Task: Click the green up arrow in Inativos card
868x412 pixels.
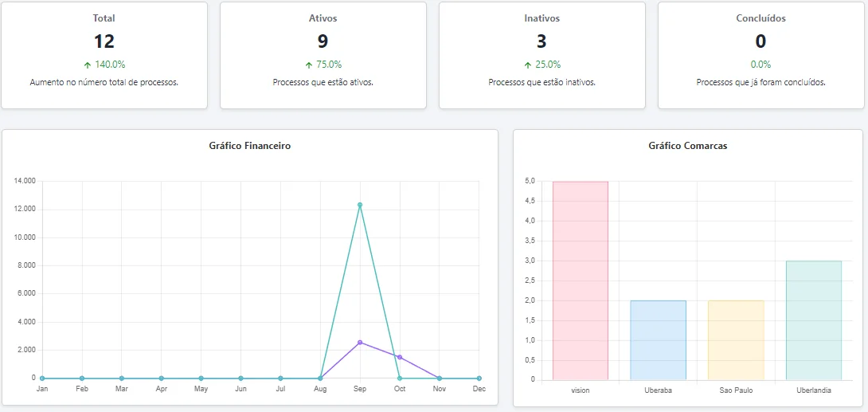Action: click(528, 65)
